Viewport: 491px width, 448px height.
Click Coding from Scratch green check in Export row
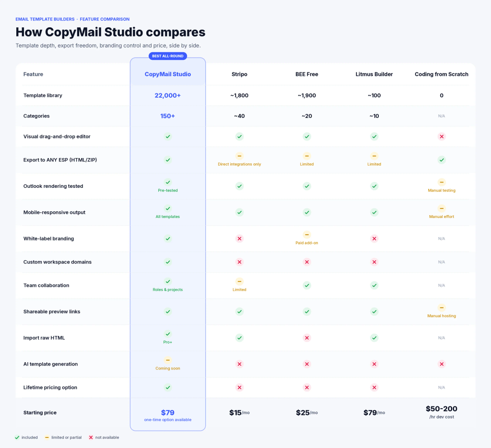click(442, 160)
